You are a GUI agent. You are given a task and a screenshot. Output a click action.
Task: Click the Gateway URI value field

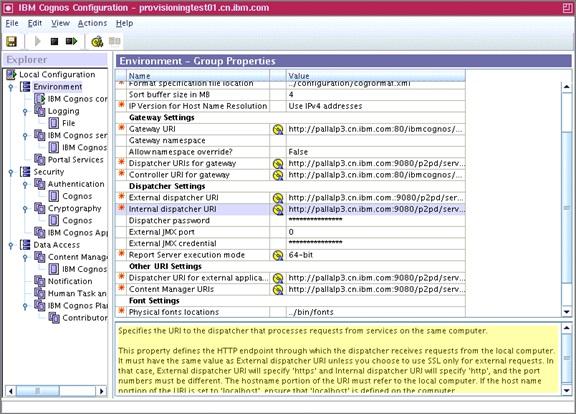pyautogui.click(x=375, y=129)
